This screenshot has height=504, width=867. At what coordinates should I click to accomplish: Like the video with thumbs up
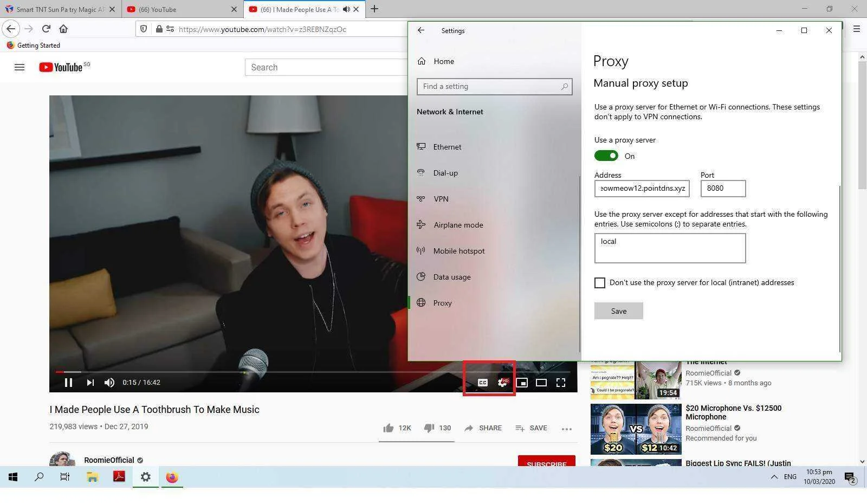pos(397,428)
